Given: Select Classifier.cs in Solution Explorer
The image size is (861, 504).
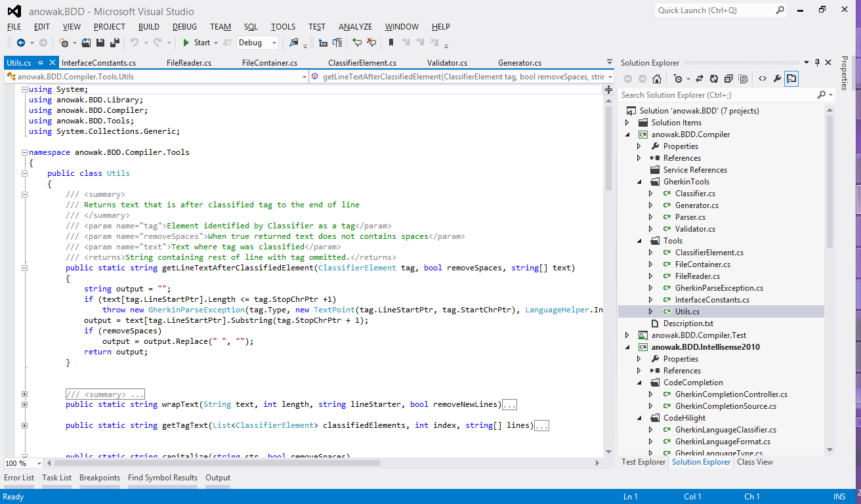Looking at the screenshot, I should [695, 194].
